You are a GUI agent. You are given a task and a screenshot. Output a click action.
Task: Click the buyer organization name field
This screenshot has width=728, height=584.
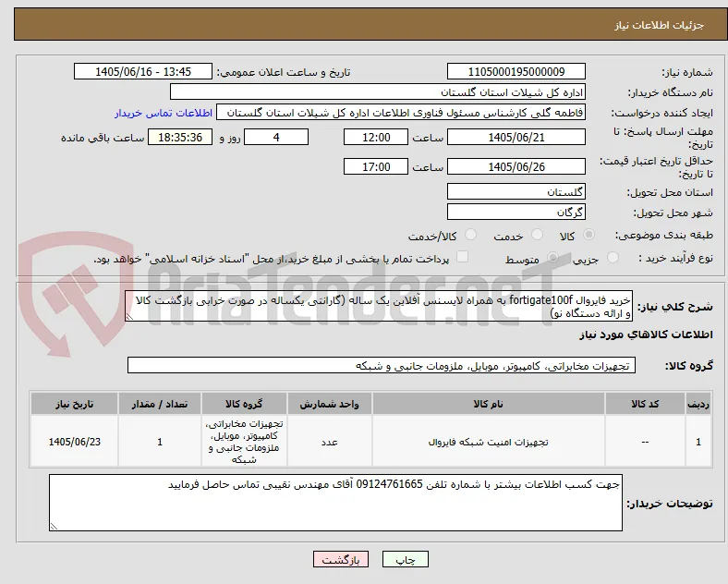click(x=378, y=91)
